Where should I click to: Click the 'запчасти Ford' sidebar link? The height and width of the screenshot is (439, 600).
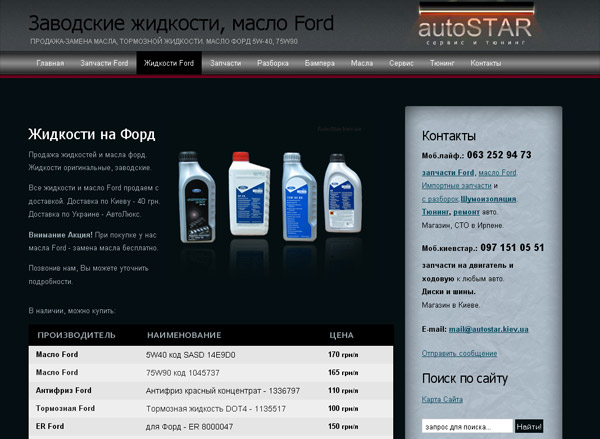point(448,173)
